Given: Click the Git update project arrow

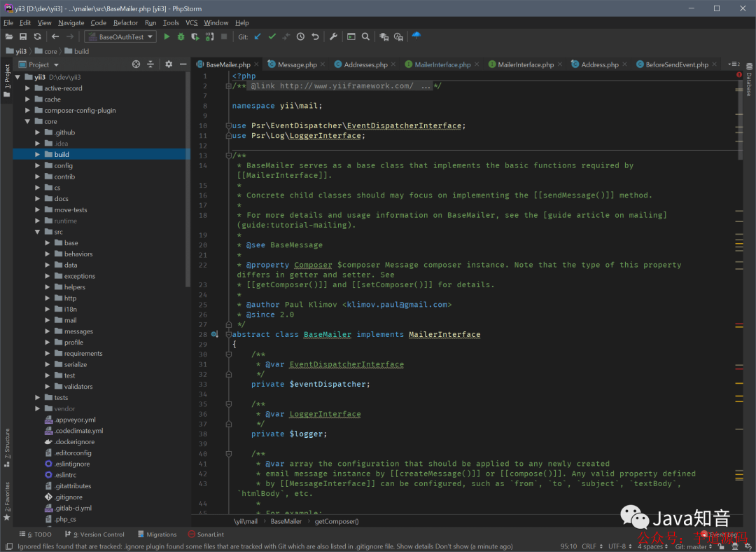Looking at the screenshot, I should pos(258,36).
